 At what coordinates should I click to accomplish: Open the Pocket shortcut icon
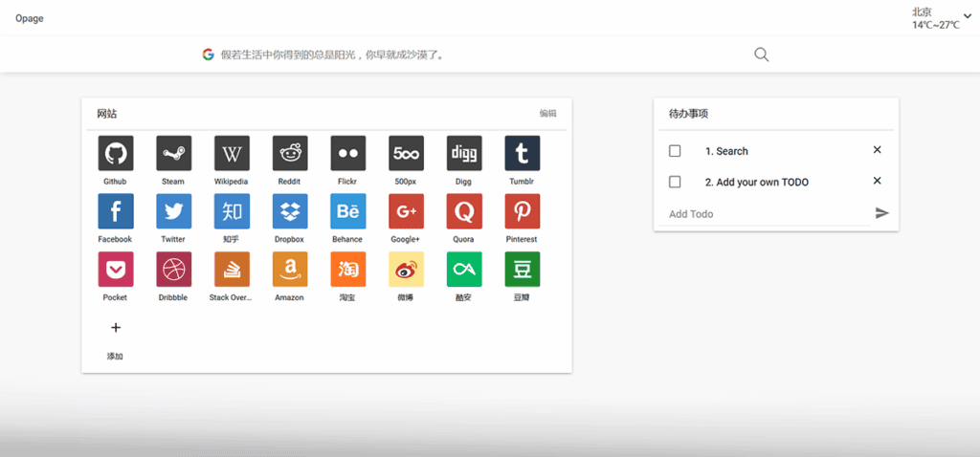pyautogui.click(x=116, y=269)
